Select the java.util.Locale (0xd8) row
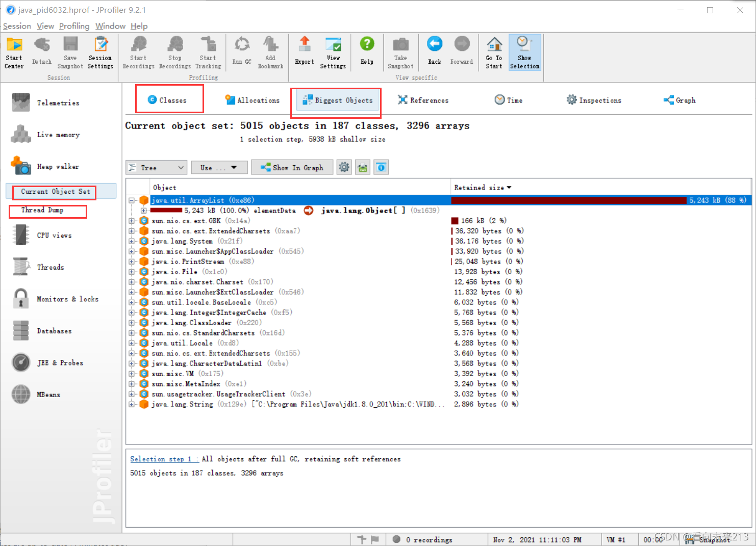Viewport: 756px width, 546px height. (439, 343)
